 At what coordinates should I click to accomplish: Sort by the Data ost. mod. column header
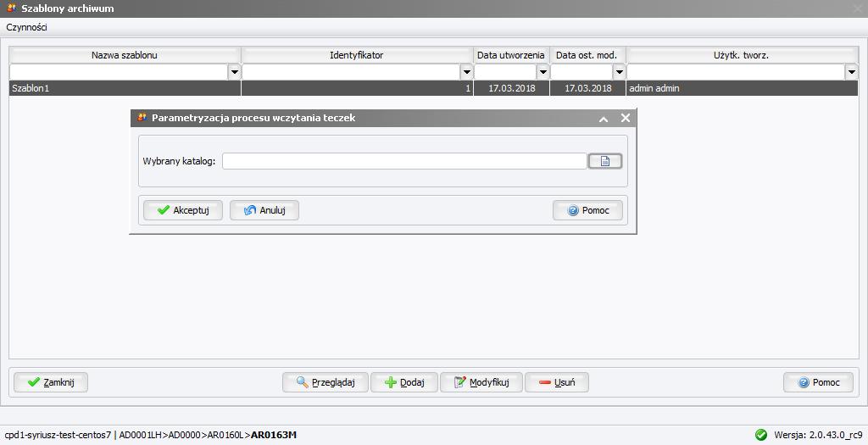click(587, 55)
